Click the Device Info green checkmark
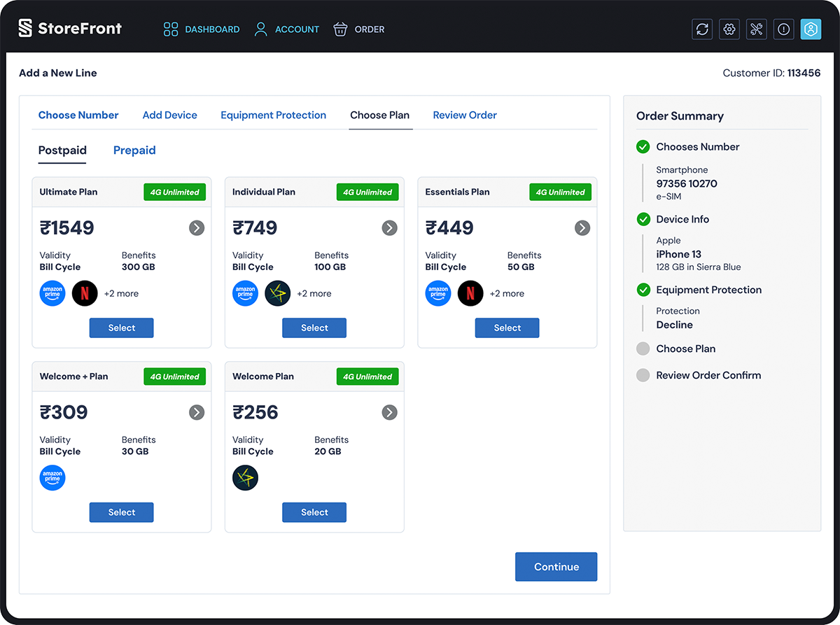This screenshot has width=840, height=625. pyautogui.click(x=643, y=220)
